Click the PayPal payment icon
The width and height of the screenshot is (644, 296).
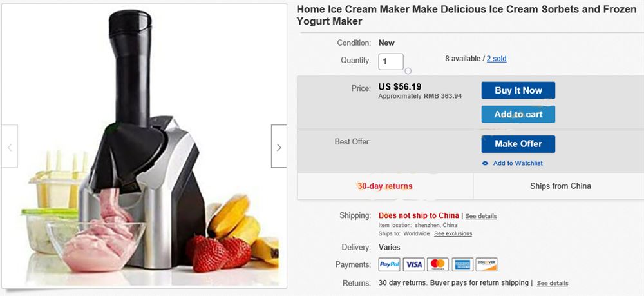click(389, 264)
